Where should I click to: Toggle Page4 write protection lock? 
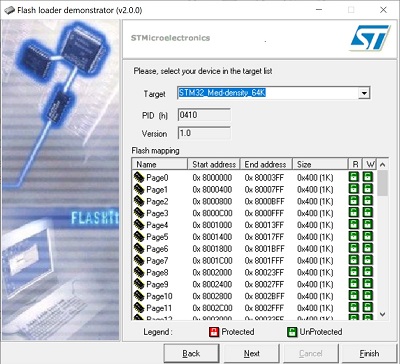[x=368, y=225]
